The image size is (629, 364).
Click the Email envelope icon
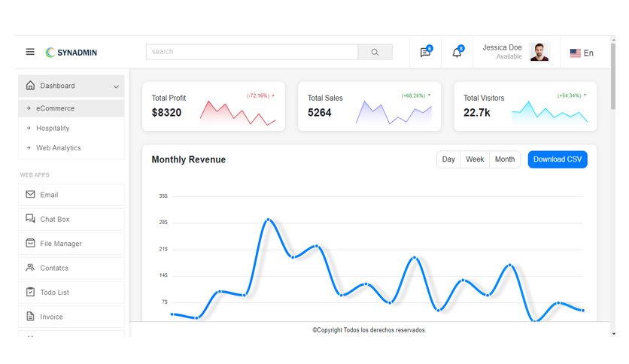31,195
